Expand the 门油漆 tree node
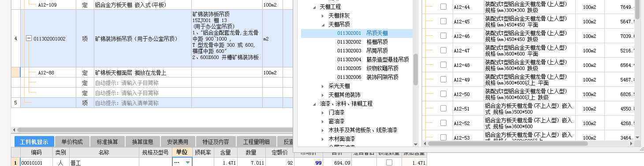 pos(323,113)
